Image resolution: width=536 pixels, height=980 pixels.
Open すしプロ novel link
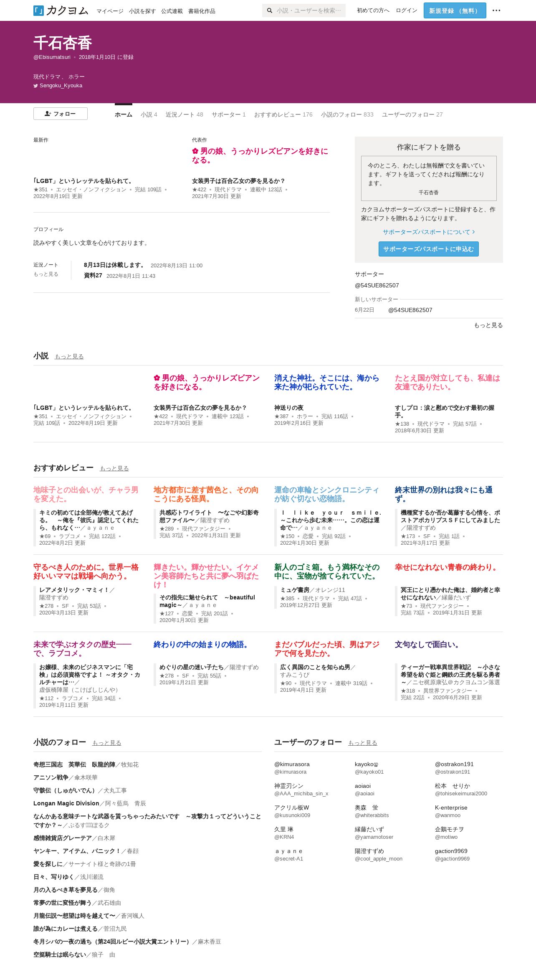(445, 411)
